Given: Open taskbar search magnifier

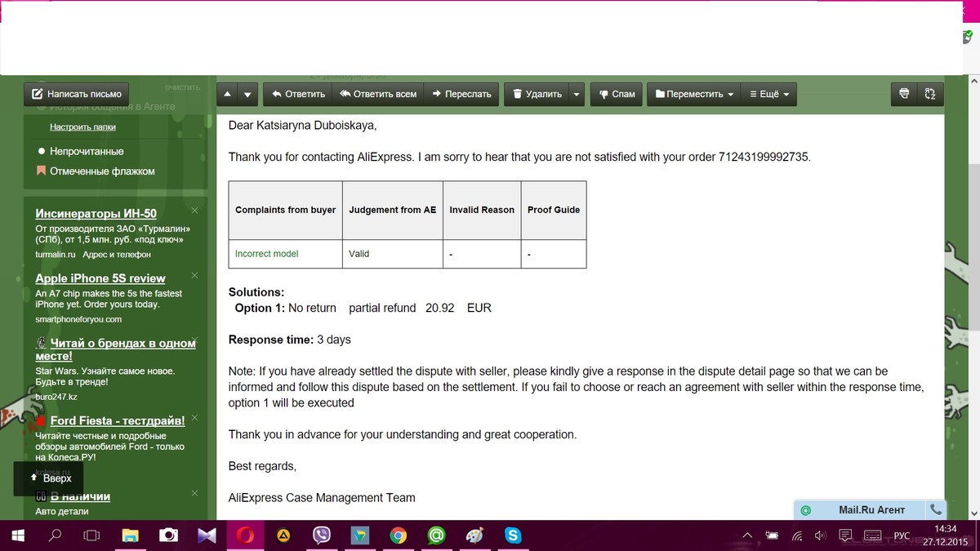Looking at the screenshot, I should coord(56,535).
